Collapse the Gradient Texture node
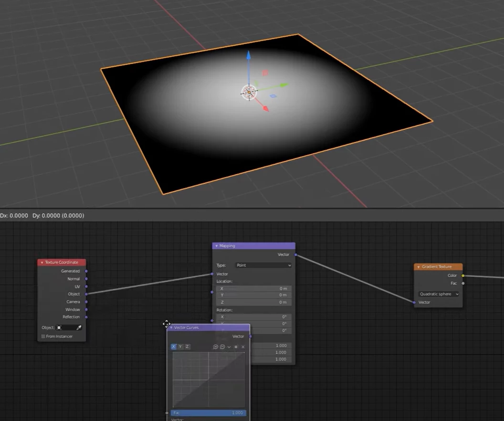 (418, 267)
